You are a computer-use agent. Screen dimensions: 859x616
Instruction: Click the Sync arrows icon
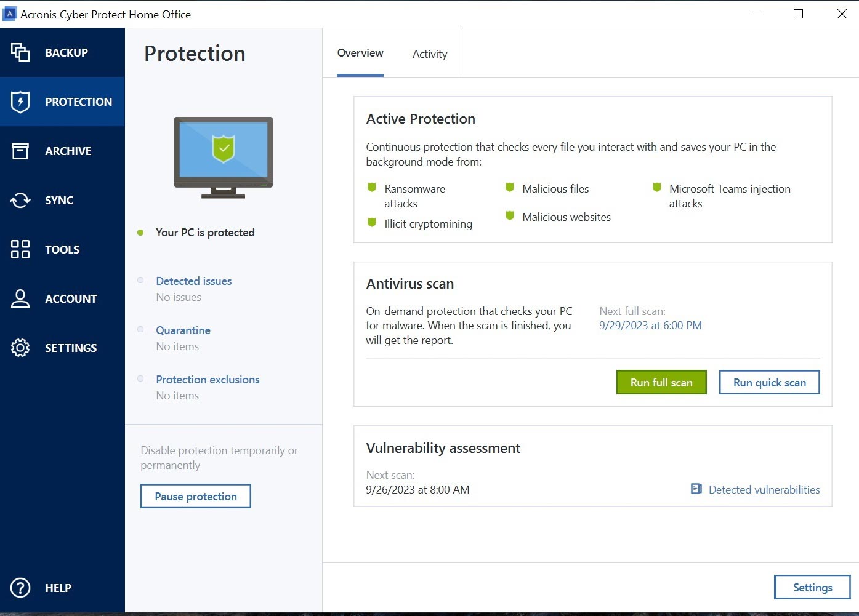click(x=20, y=200)
